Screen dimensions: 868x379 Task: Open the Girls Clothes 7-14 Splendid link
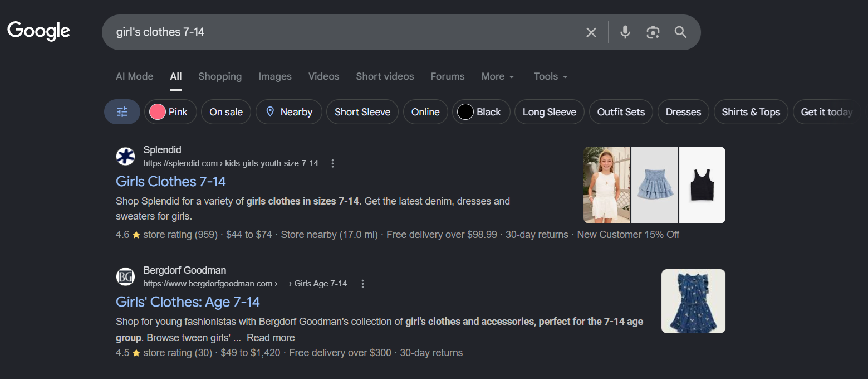171,182
